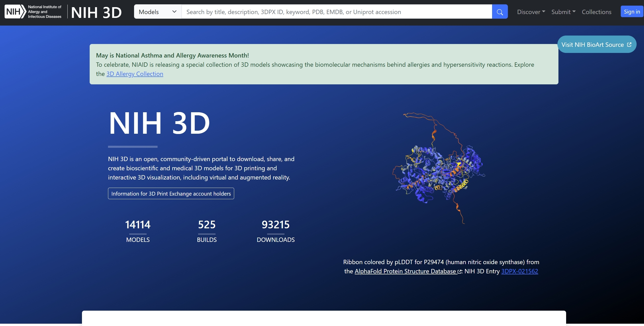This screenshot has width=644, height=326.
Task: Click the protein ribbon 3D model image
Action: (439, 169)
